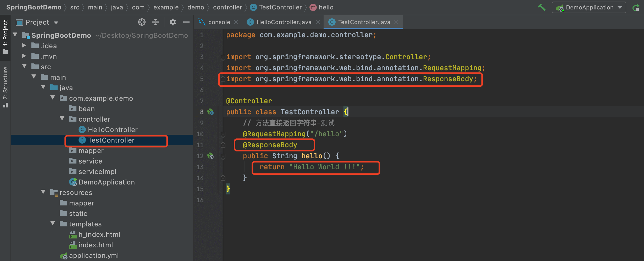This screenshot has width=644, height=261.
Task: Click the @Controller annotation in editor
Action: tap(249, 101)
